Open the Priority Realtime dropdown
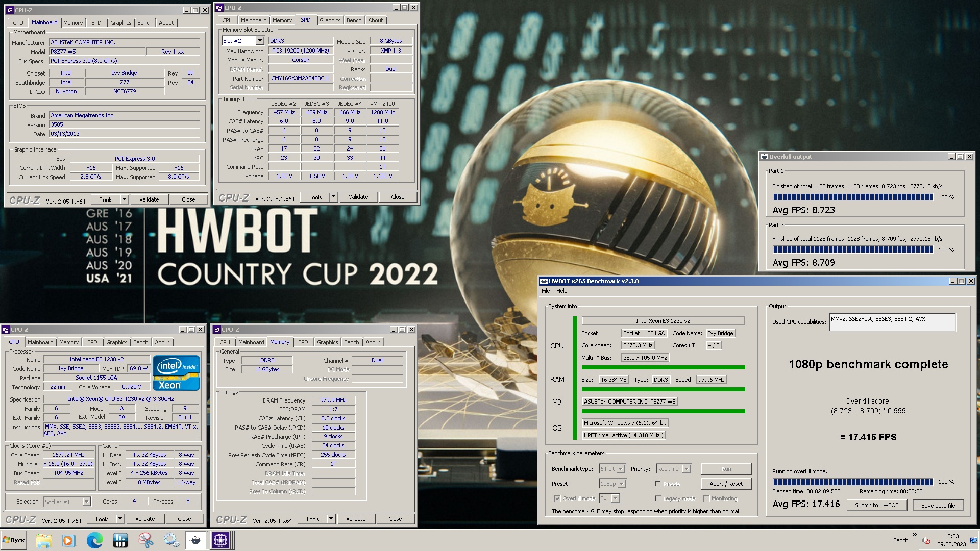The height and width of the screenshot is (551, 980). tap(686, 469)
